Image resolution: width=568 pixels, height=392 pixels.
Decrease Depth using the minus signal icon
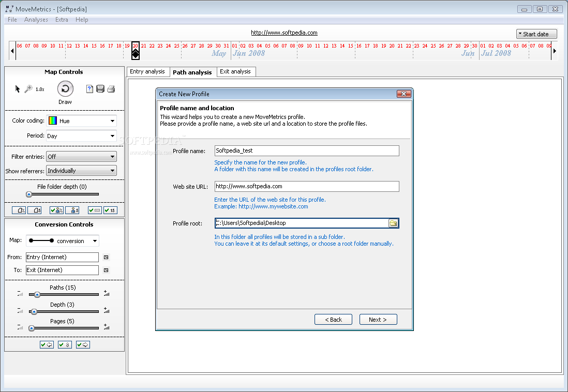pos(20,310)
